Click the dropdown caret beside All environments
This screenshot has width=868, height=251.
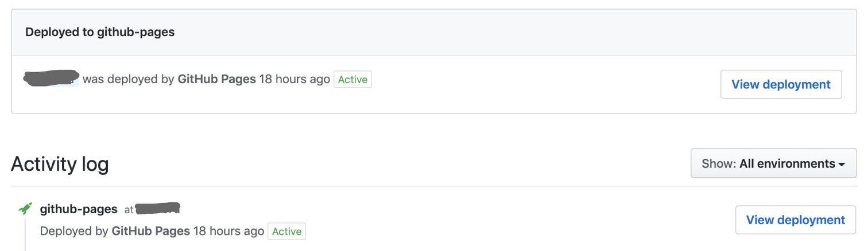tap(842, 164)
